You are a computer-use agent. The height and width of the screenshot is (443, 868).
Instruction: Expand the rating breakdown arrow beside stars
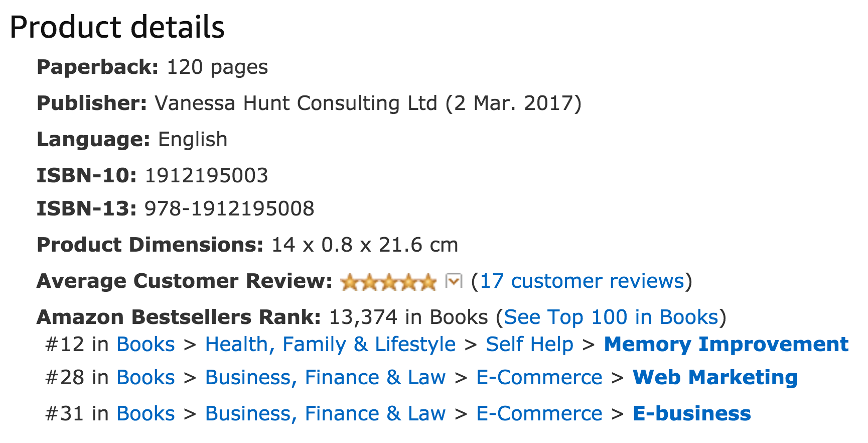(454, 281)
